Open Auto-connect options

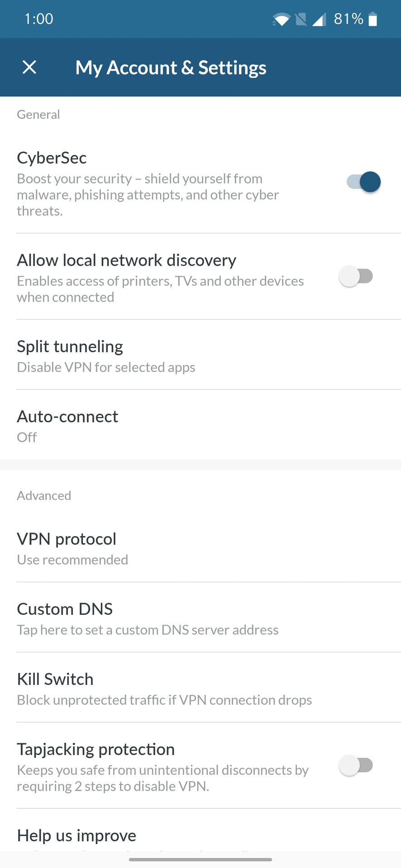click(200, 426)
